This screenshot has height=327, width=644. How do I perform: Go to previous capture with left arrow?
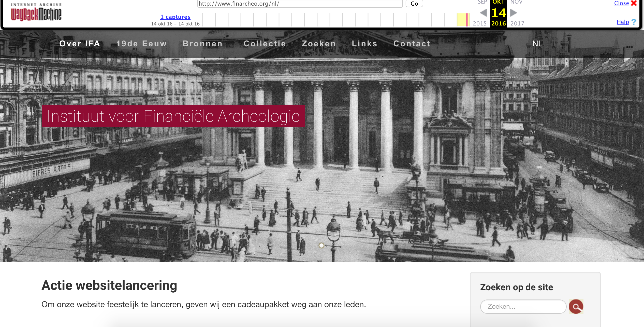click(483, 12)
